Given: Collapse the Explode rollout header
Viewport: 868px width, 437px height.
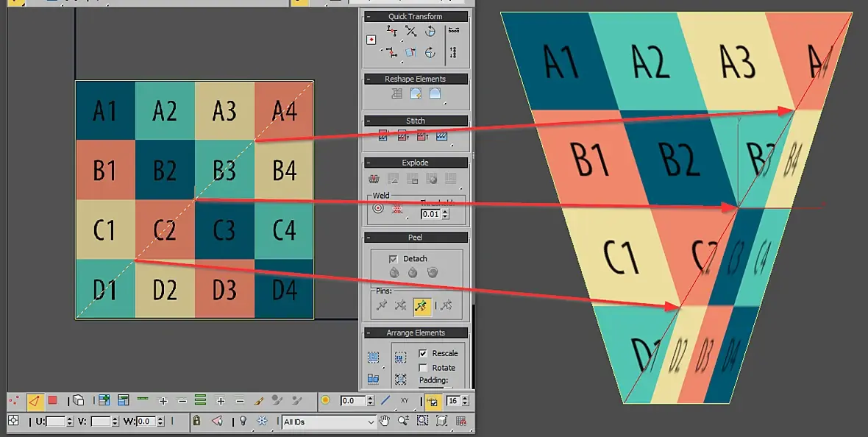Looking at the screenshot, I should pyautogui.click(x=415, y=163).
